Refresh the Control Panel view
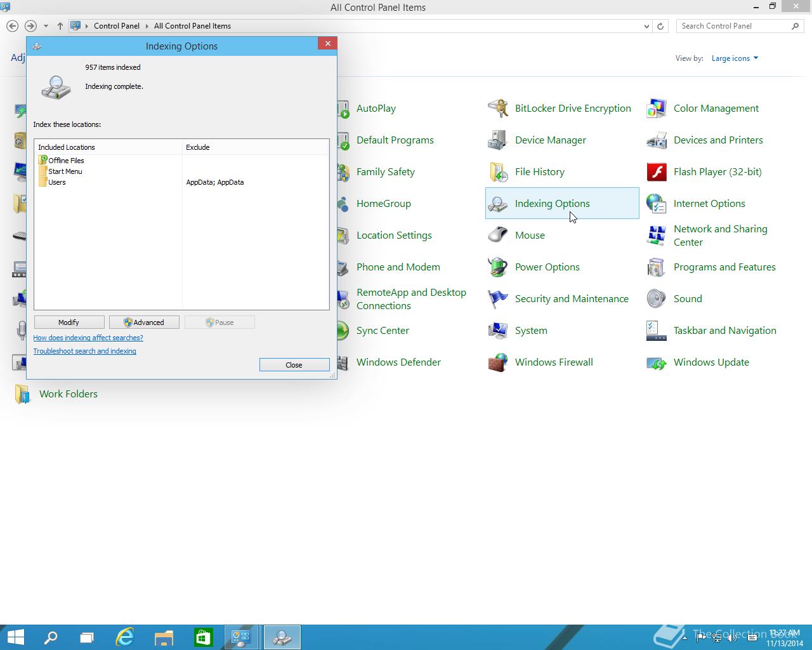Screen dimensions: 812x650 coord(660,26)
